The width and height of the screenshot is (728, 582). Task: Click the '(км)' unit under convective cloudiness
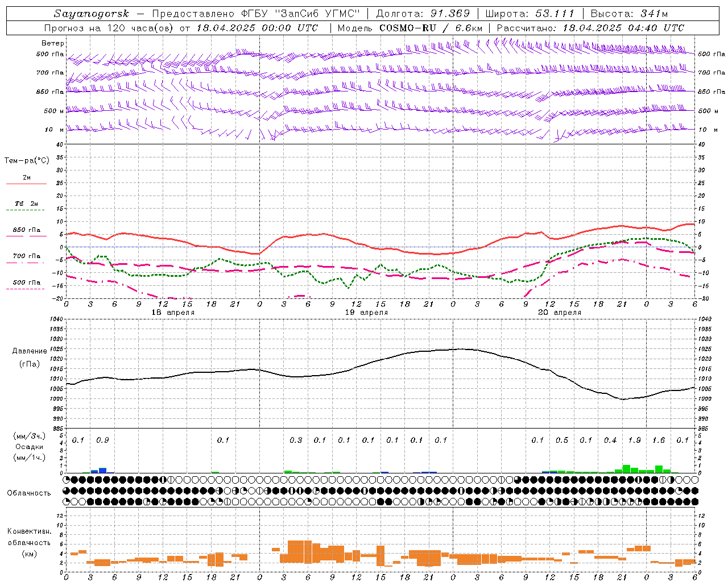30,554
